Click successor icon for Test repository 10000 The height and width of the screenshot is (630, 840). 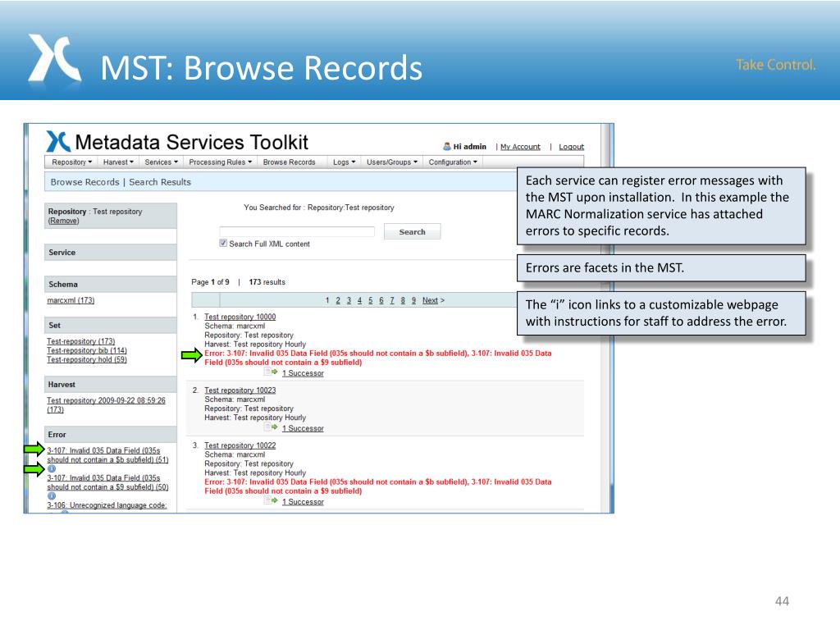[x=271, y=372]
